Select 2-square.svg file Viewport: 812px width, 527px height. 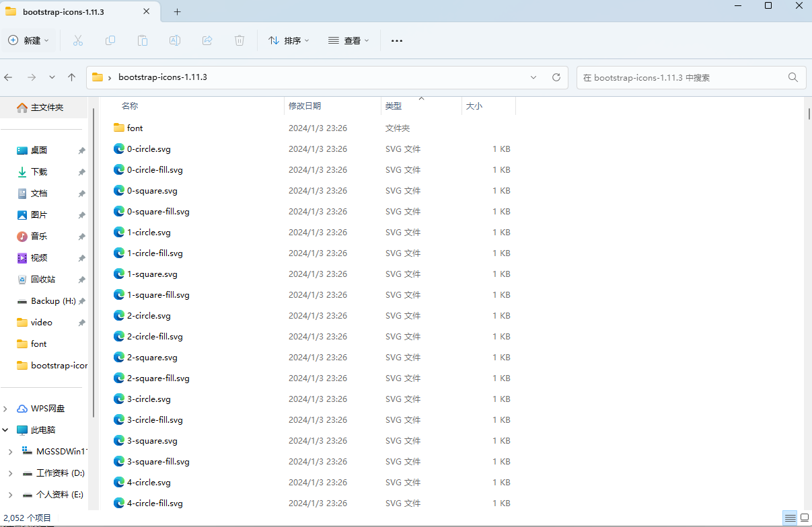click(314, 357)
